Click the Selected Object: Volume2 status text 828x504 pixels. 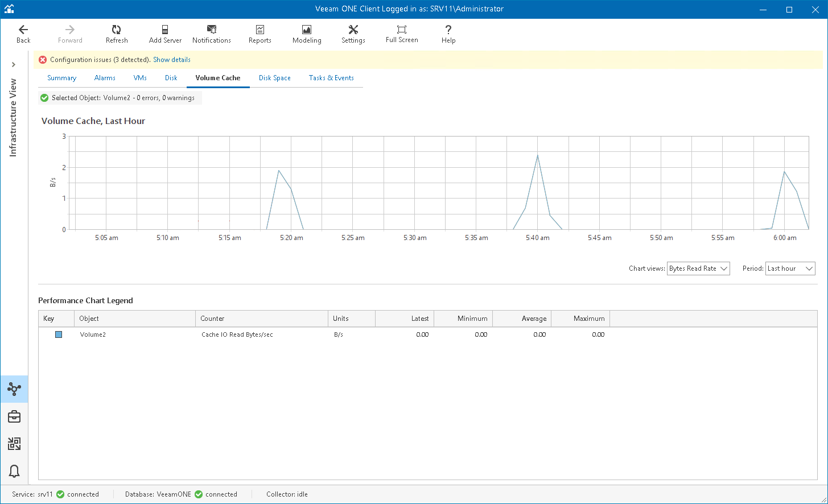(x=123, y=98)
